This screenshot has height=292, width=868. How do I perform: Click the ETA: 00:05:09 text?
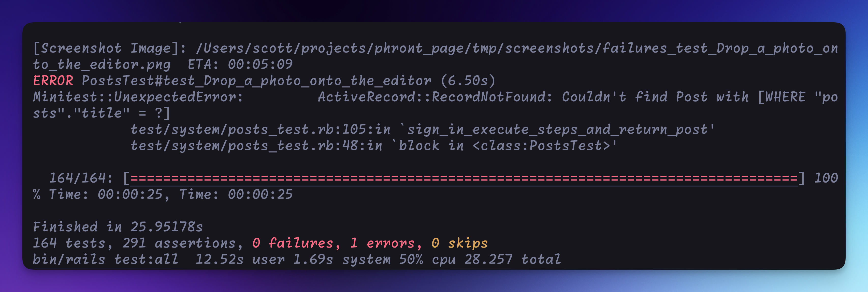(x=240, y=64)
